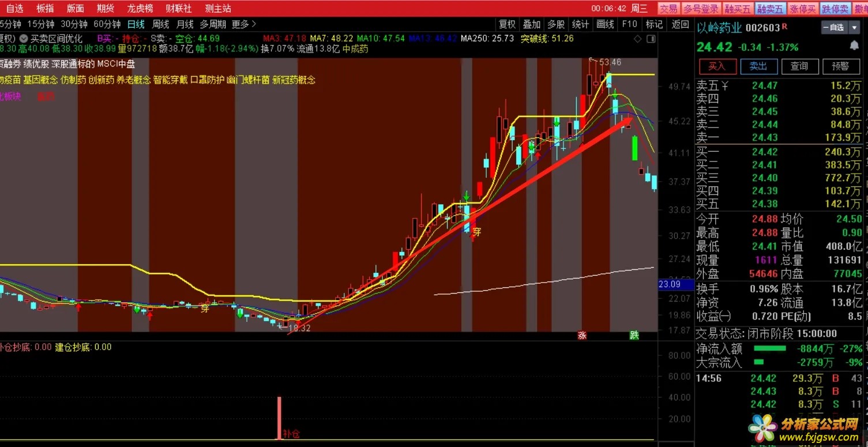Open the 自选 dropdown arrow

pos(854,28)
